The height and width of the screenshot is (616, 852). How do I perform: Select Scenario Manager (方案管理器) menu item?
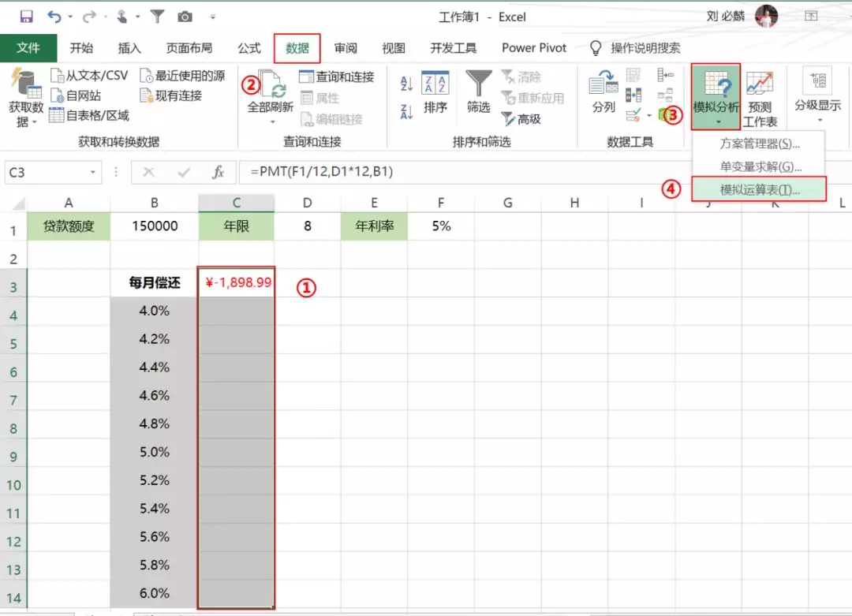[759, 144]
